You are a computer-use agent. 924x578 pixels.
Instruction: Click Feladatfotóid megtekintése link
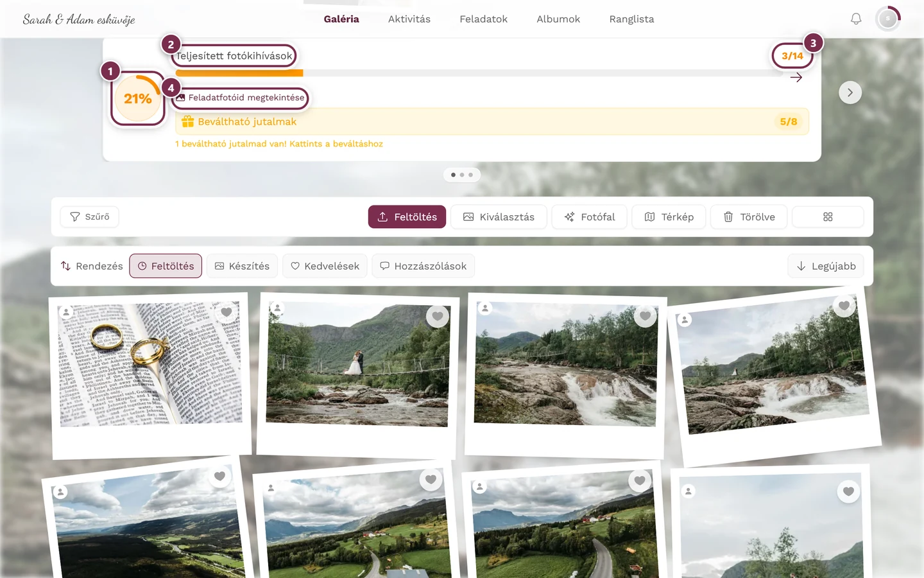(241, 98)
